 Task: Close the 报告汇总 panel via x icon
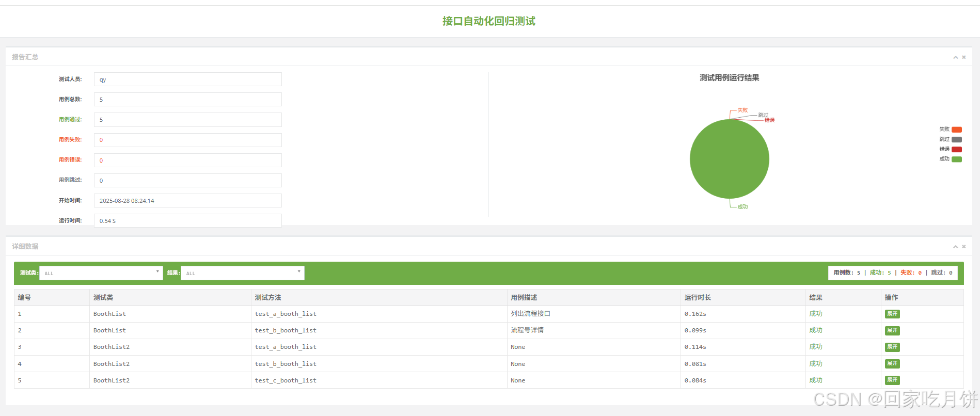963,57
